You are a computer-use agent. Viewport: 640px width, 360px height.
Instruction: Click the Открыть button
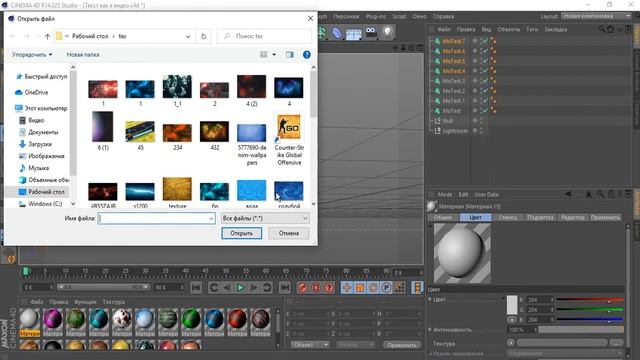(242, 233)
